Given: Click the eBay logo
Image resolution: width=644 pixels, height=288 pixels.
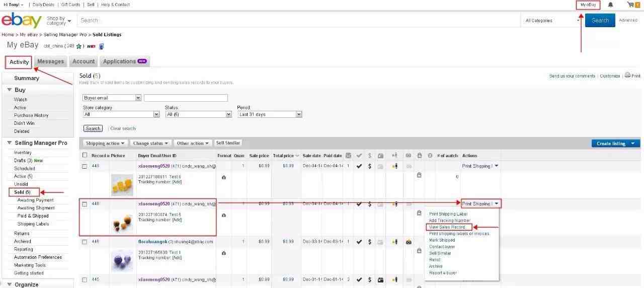Looking at the screenshot, I should pyautogui.click(x=22, y=21).
